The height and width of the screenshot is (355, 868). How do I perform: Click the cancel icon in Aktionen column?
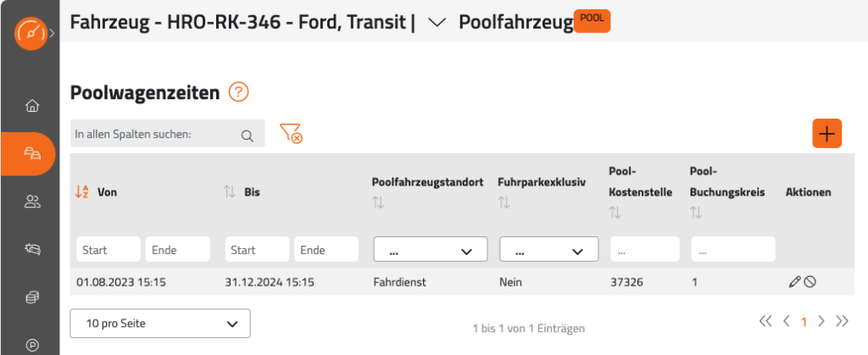coord(810,282)
